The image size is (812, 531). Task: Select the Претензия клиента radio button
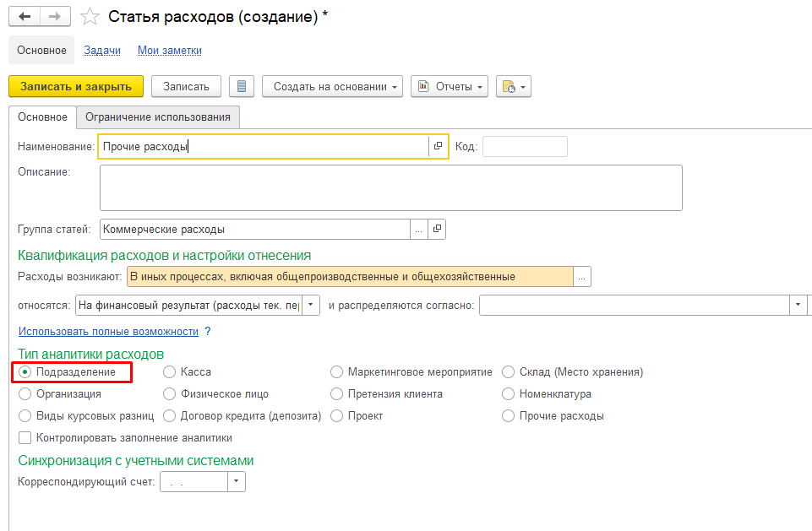click(x=336, y=394)
